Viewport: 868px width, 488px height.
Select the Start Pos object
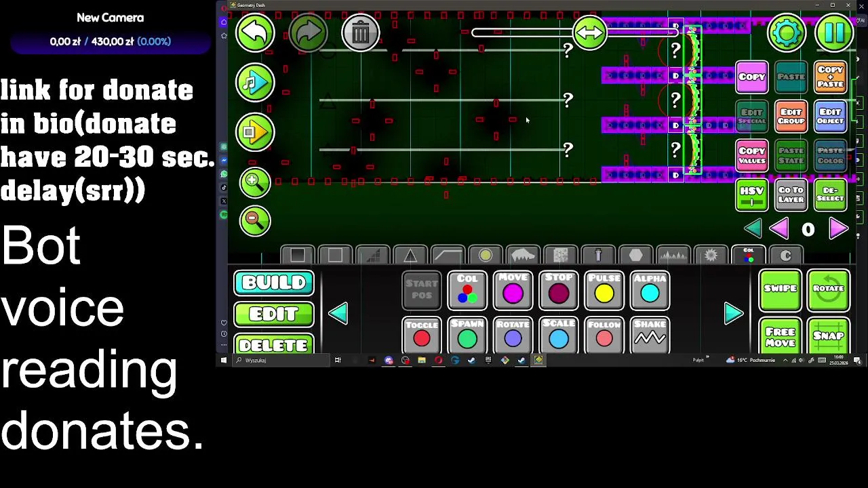coord(422,290)
